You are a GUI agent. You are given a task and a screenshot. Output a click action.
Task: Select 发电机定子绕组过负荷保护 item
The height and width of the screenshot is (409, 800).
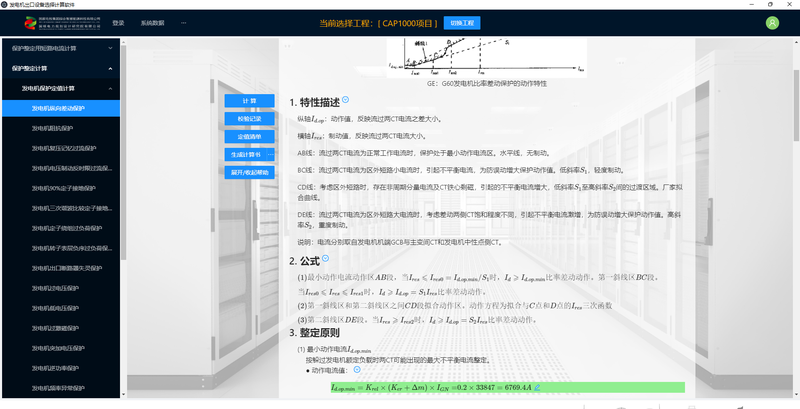point(61,228)
